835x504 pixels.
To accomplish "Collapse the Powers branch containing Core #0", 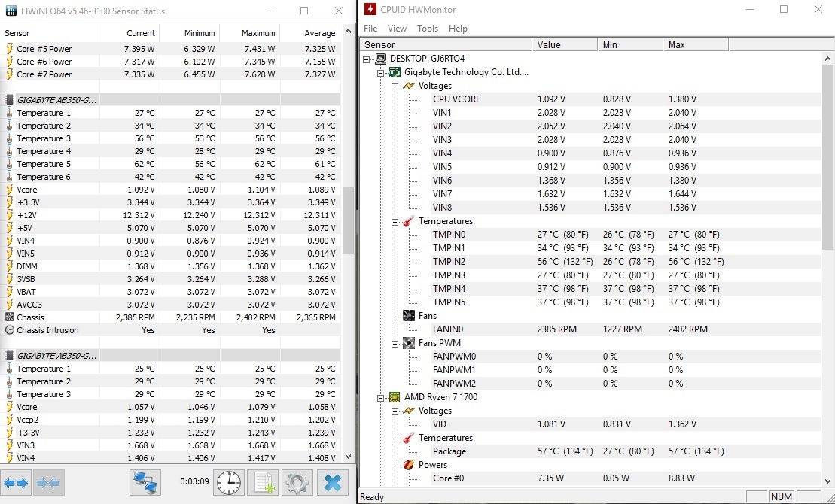I will click(x=395, y=465).
